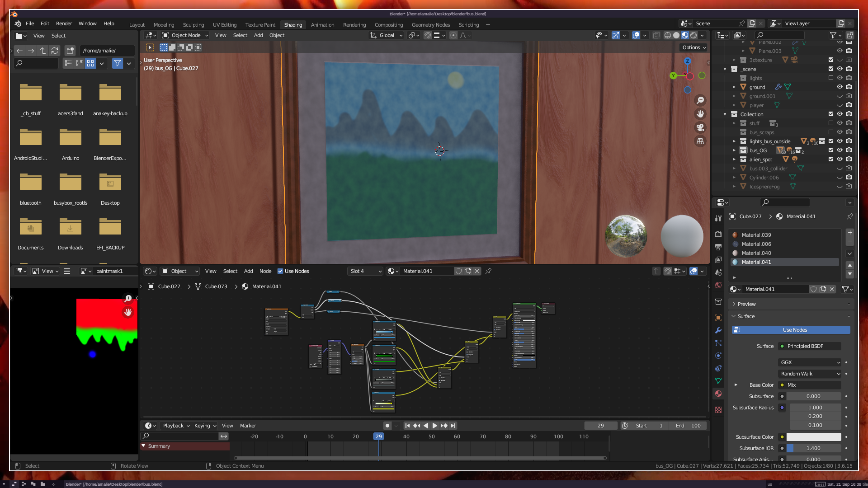The image size is (868, 488).
Task: Open Modifiers wrench properties tab
Action: [718, 330]
